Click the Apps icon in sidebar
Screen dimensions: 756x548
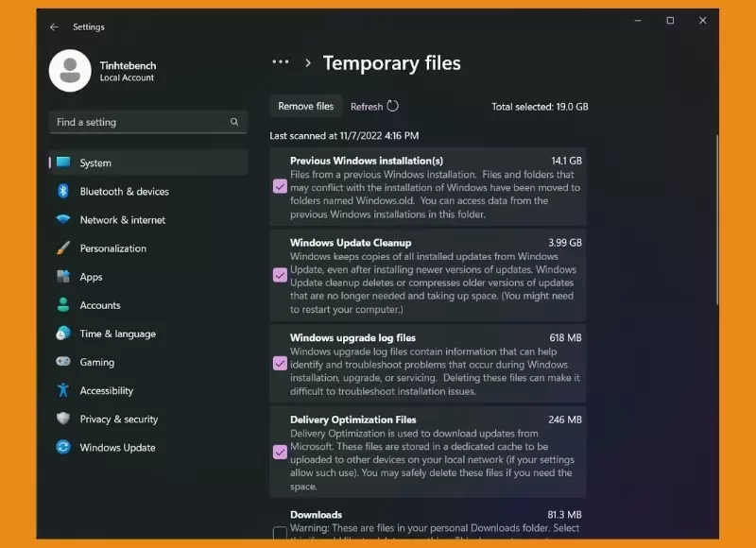(x=63, y=276)
